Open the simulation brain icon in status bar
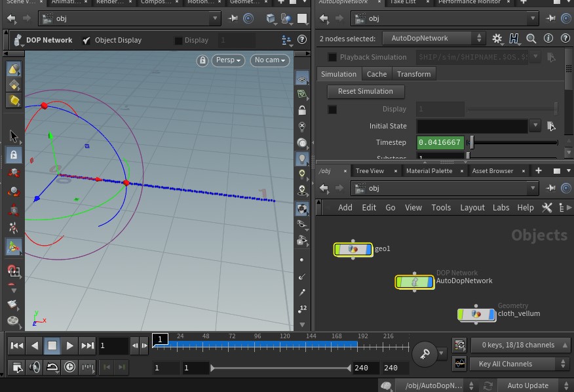Viewport: 574px width, 392px height. (386, 385)
